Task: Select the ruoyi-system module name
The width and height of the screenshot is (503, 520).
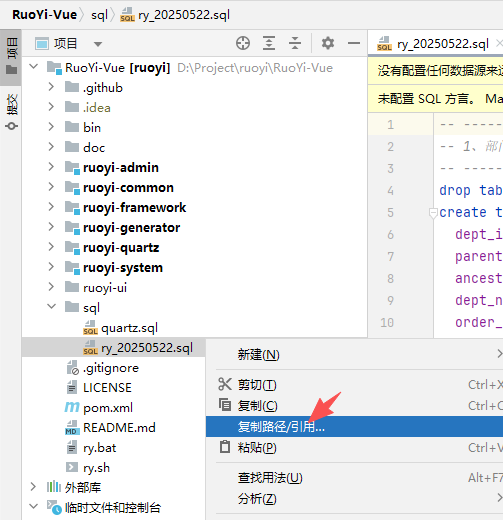Action: coord(123,268)
